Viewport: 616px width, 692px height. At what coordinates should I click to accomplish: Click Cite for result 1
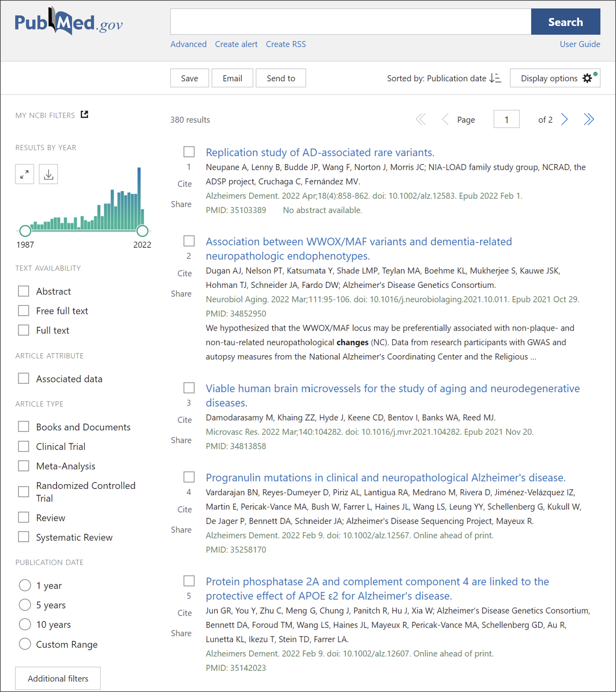tap(185, 184)
